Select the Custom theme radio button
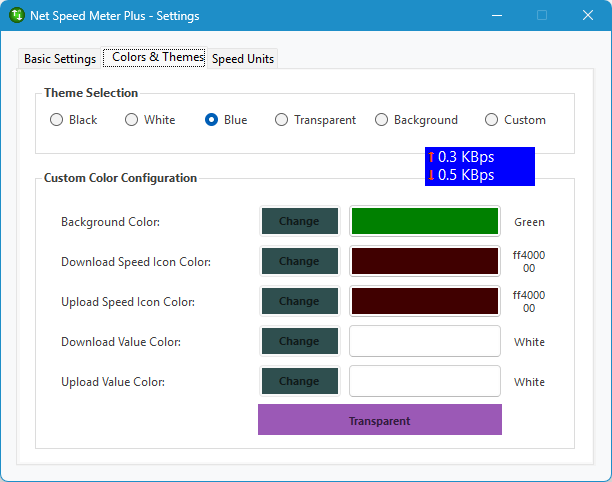 point(492,120)
